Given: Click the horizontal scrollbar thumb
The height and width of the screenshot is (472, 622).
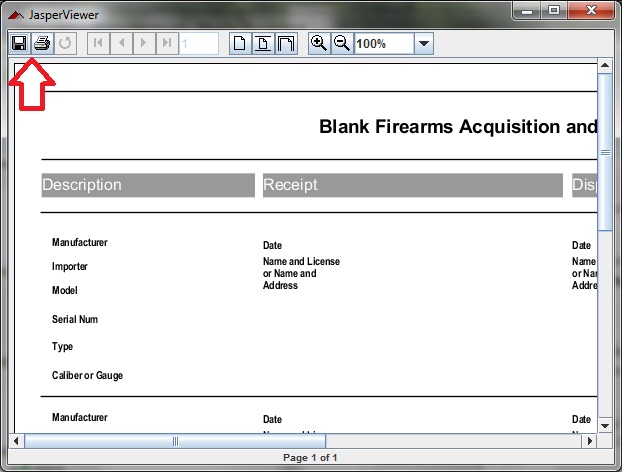Looking at the screenshot, I should click(x=175, y=440).
